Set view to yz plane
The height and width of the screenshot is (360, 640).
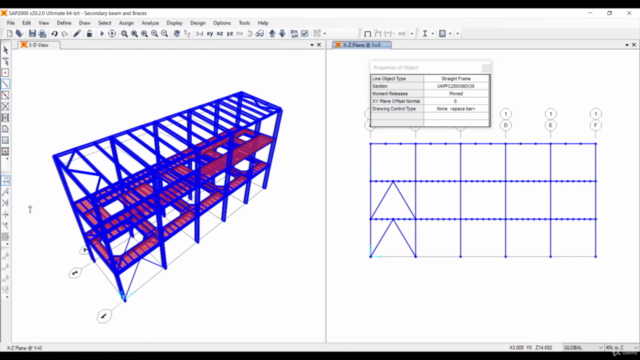tap(230, 34)
